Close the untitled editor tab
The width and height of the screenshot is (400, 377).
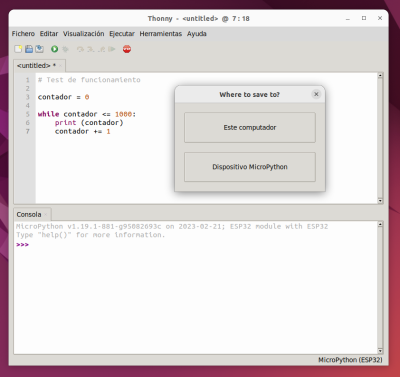point(60,66)
